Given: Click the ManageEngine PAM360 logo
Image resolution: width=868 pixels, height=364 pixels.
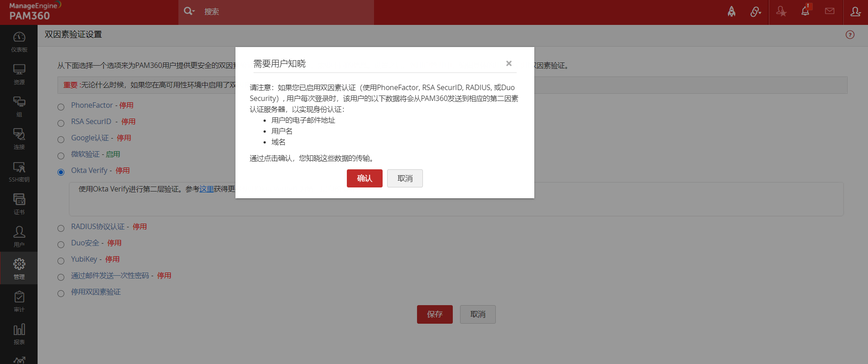Looking at the screenshot, I should point(34,12).
